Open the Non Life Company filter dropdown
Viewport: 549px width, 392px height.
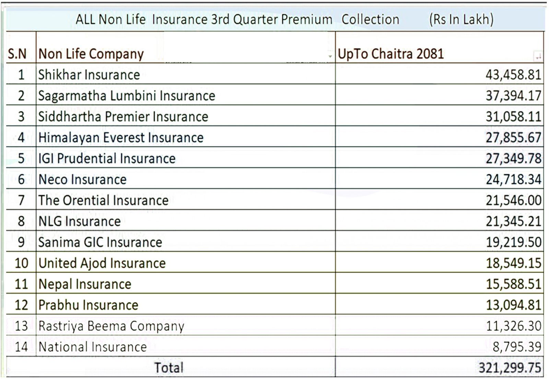point(330,56)
